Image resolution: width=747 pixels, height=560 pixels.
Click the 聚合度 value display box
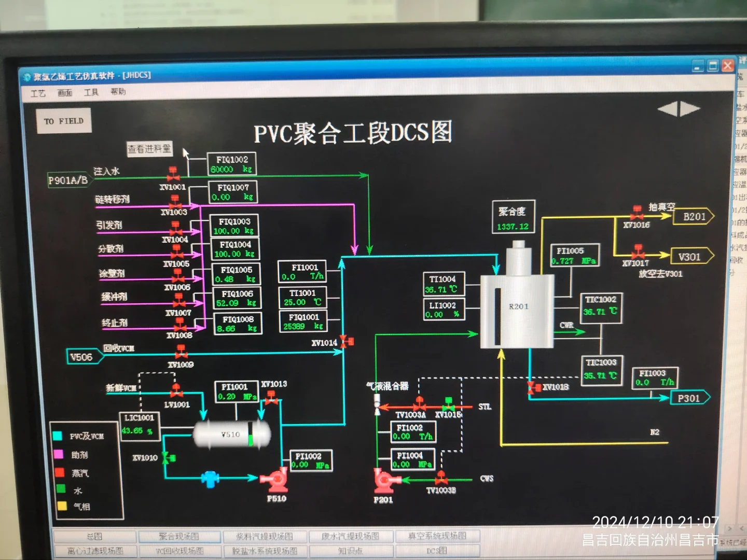pos(513,219)
